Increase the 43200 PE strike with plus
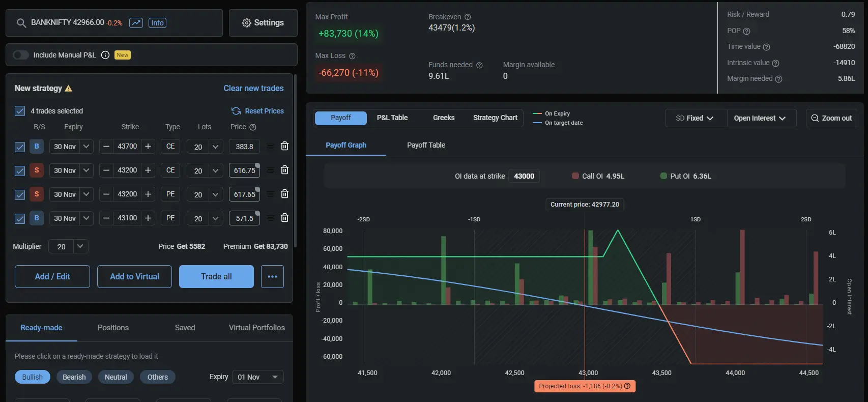868x402 pixels. tap(148, 194)
